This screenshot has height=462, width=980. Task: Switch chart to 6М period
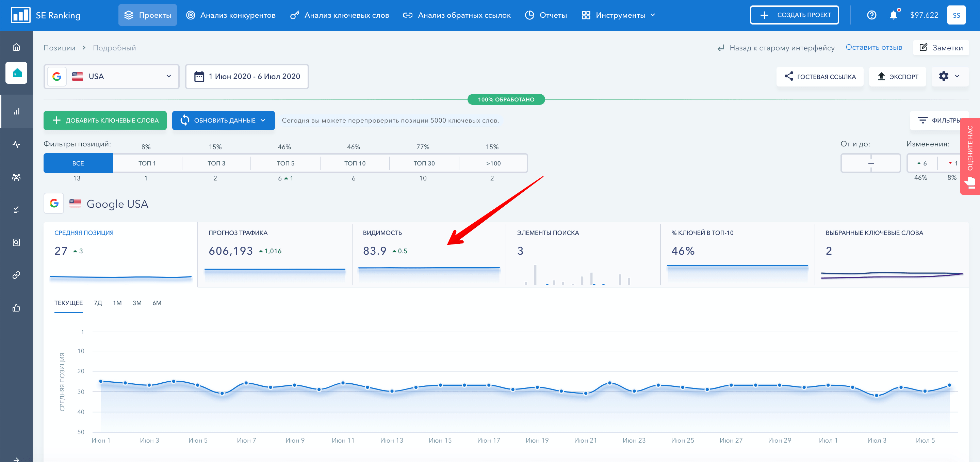[157, 303]
